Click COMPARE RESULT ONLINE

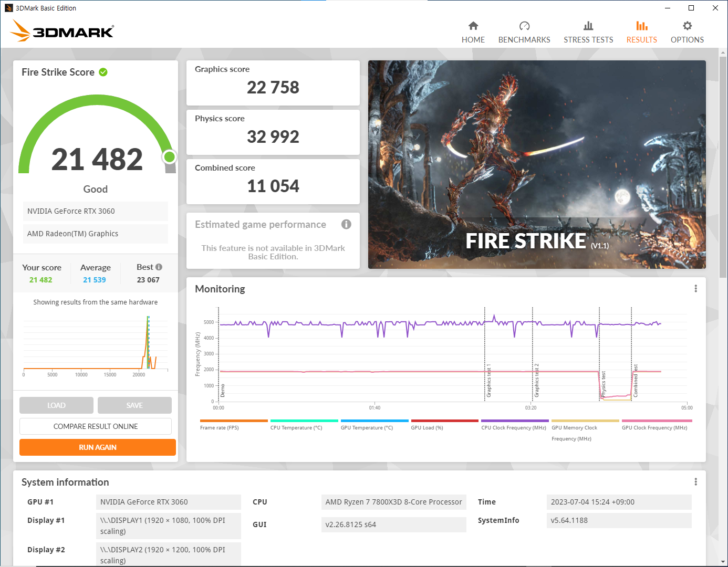tap(96, 426)
